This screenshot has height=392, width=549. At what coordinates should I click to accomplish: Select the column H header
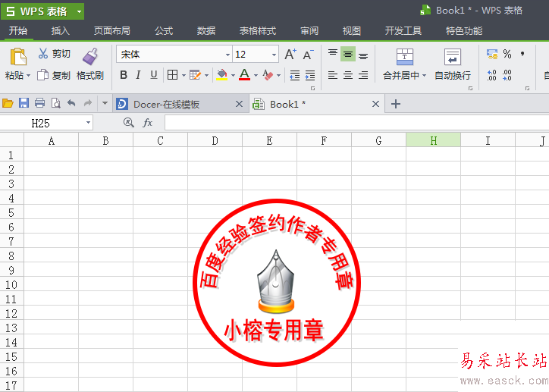434,141
